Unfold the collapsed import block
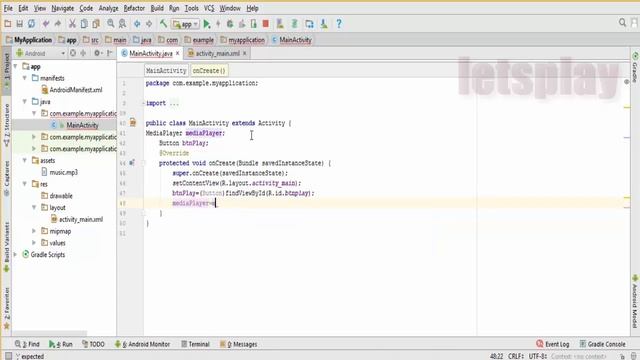The height and width of the screenshot is (360, 640). pyautogui.click(x=143, y=103)
